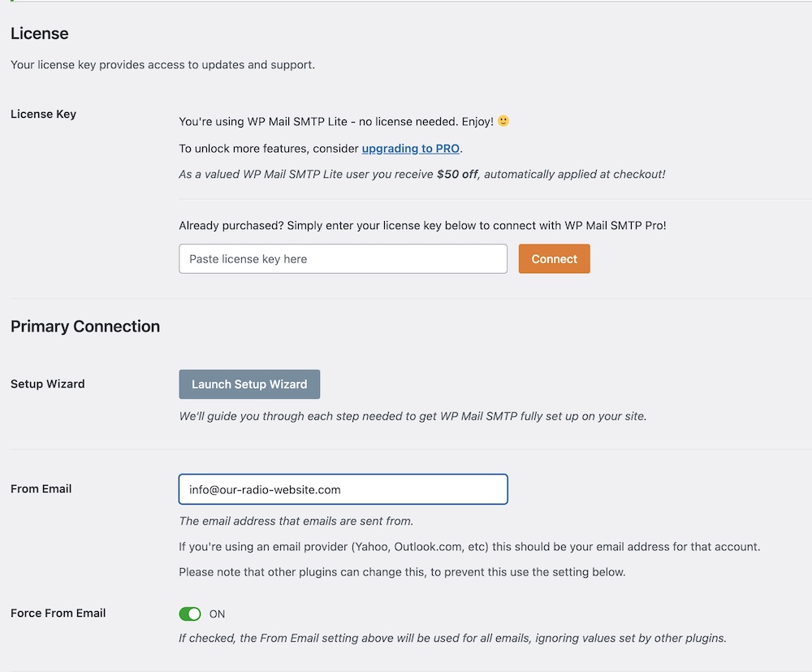812x672 pixels.
Task: Click the "License Key" field label
Action: [x=43, y=114]
